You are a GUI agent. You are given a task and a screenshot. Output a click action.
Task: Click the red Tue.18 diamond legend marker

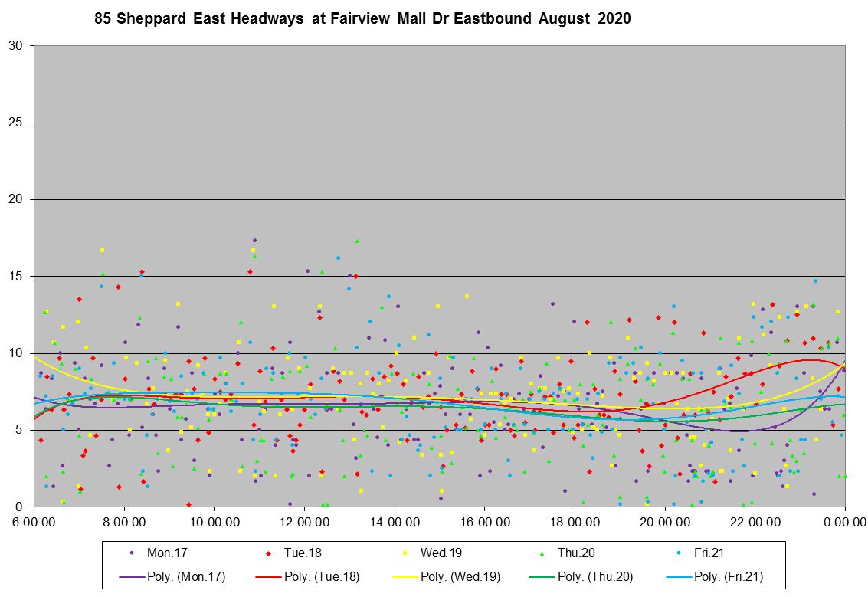[269, 553]
